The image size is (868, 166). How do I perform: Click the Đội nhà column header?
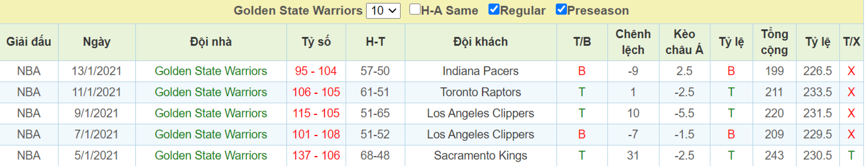point(211,42)
